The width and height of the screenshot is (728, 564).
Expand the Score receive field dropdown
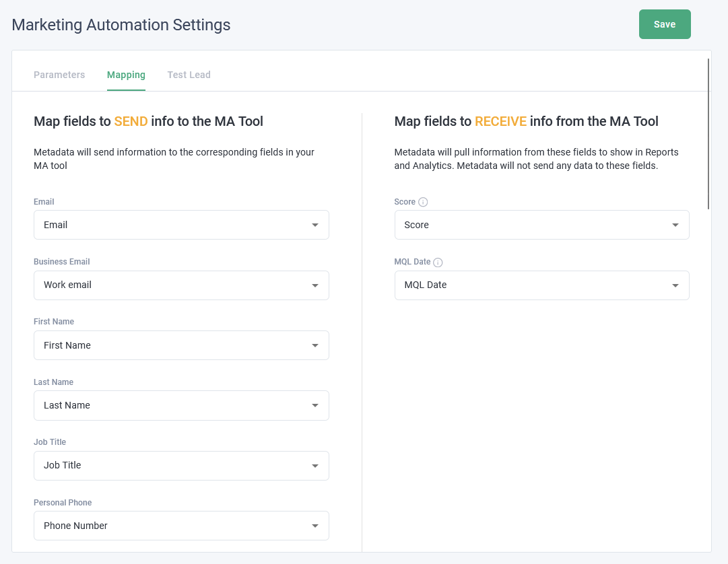[x=541, y=225]
